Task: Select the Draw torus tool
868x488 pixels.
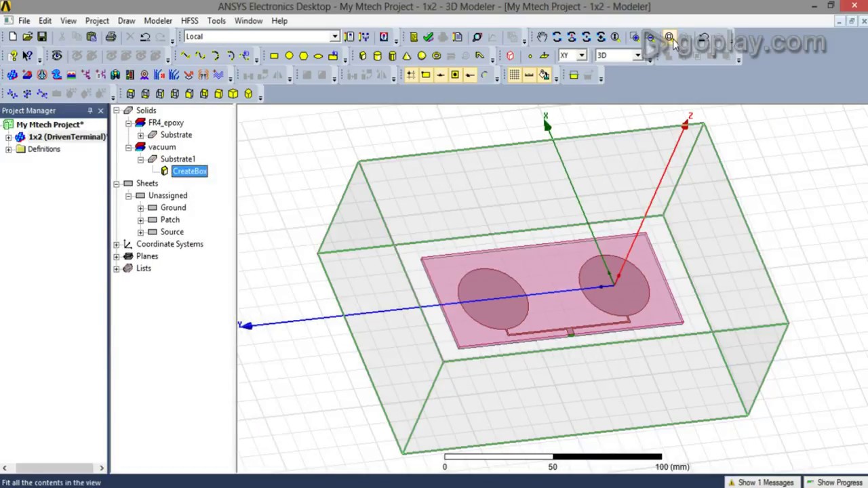Action: [x=436, y=56]
